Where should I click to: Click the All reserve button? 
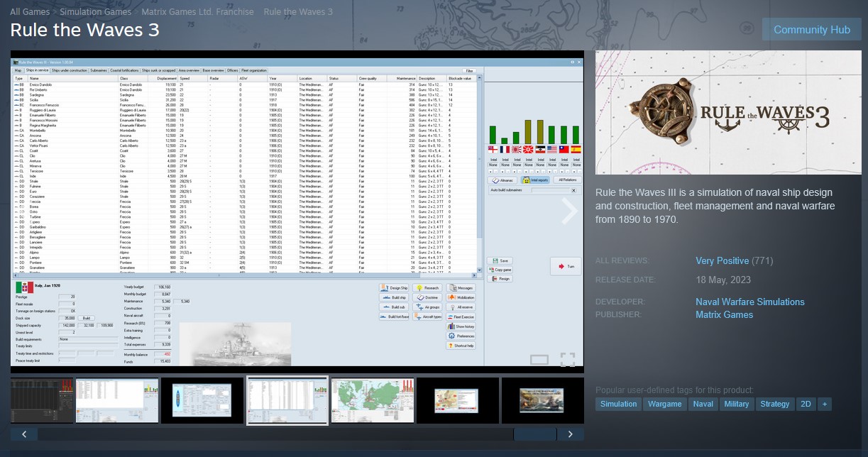(x=461, y=307)
